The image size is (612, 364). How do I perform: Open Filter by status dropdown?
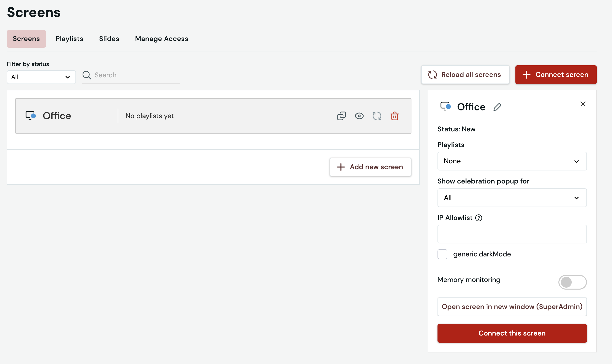pyautogui.click(x=41, y=77)
